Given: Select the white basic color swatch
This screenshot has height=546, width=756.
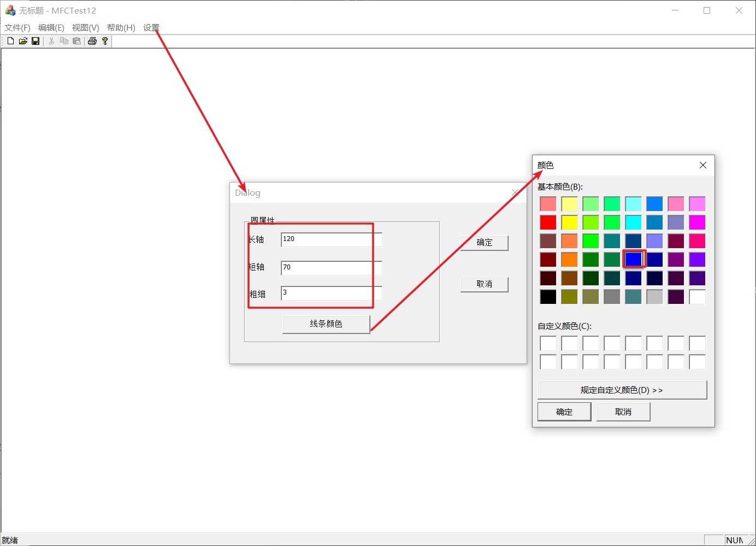Looking at the screenshot, I should coord(698,297).
